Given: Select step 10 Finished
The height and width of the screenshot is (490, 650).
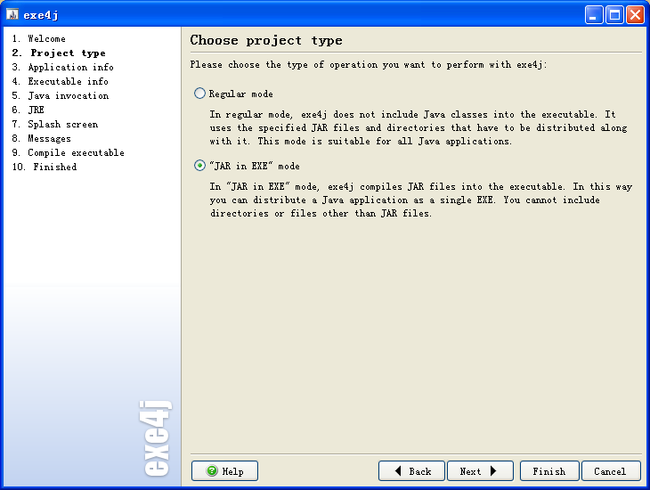Looking at the screenshot, I should coord(44,167).
